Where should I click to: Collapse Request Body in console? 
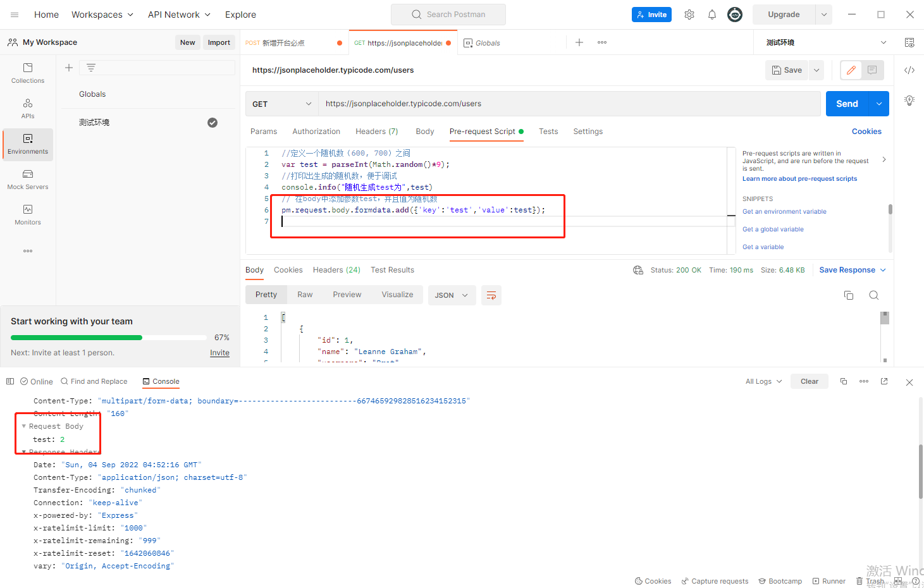24,426
